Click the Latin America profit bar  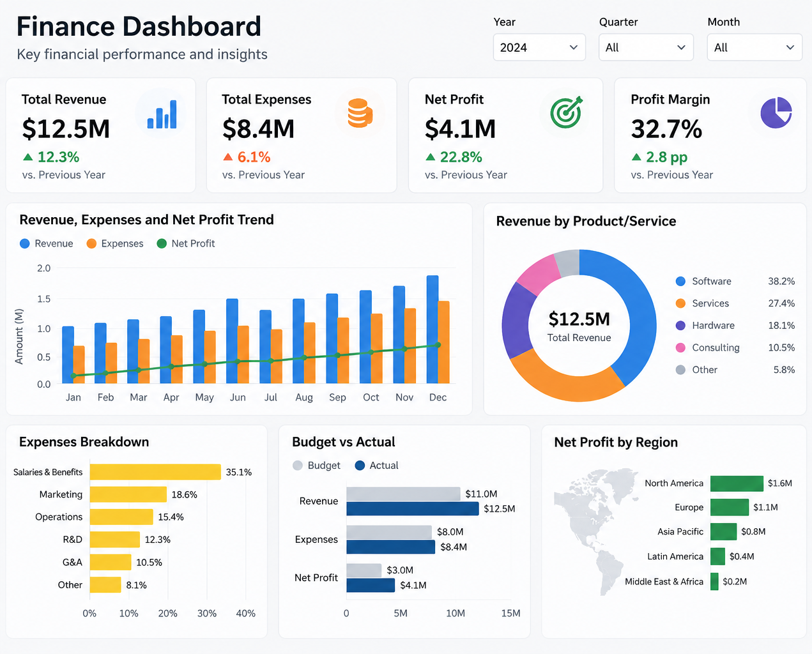717,556
